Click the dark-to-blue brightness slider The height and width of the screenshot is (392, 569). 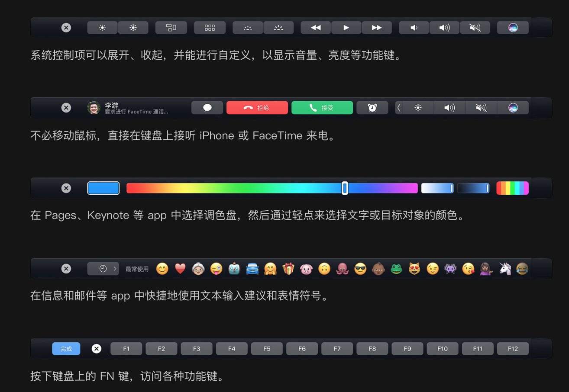point(473,188)
